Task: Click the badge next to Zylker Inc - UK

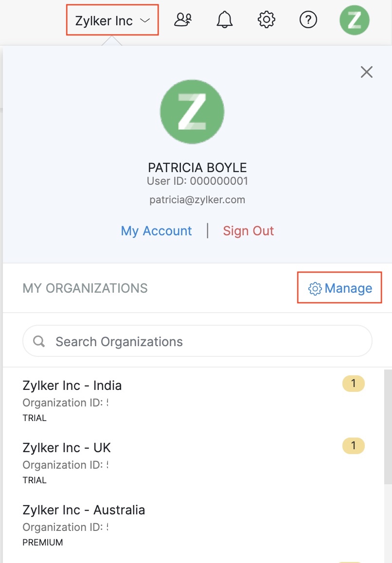Action: (x=354, y=446)
